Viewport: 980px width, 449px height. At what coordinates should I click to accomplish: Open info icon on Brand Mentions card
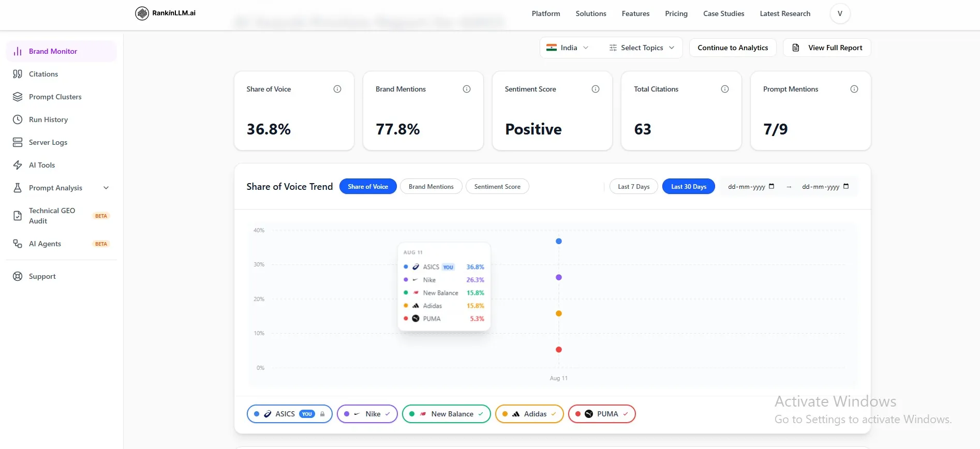pos(467,89)
